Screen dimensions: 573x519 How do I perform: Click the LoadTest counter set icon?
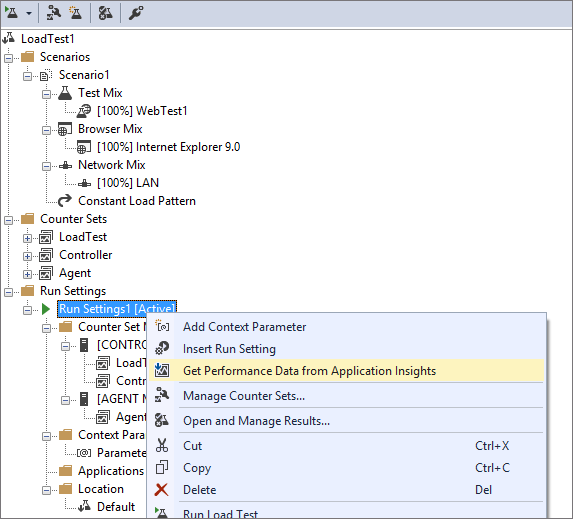pyautogui.click(x=46, y=237)
